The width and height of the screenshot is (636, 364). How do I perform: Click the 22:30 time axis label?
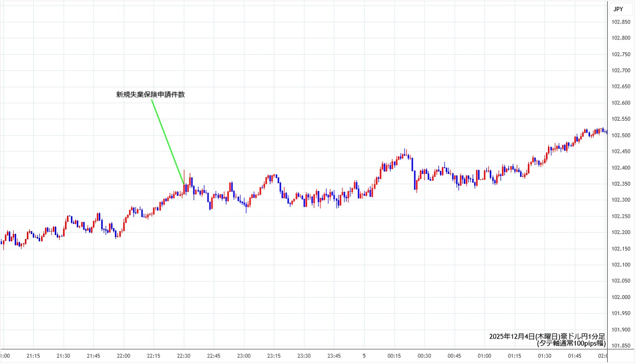click(184, 356)
